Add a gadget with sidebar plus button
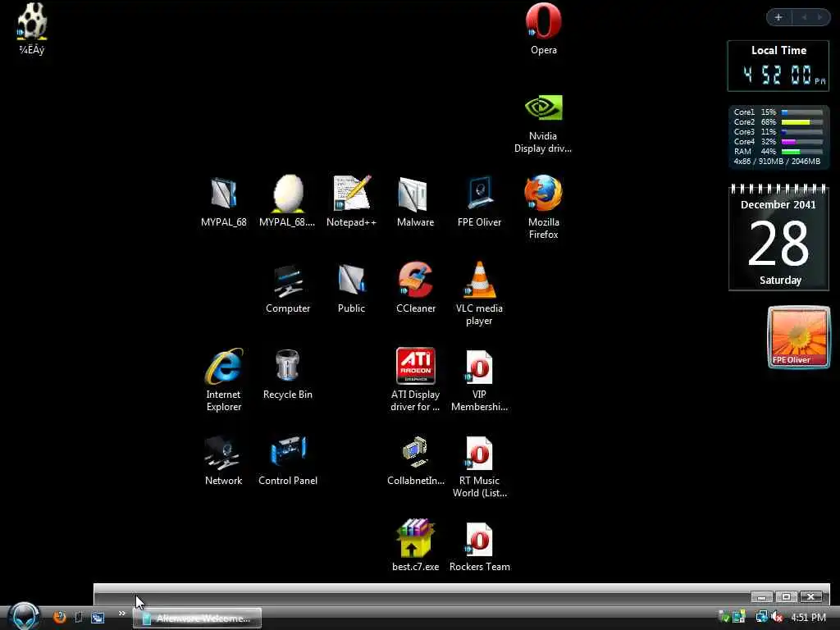The image size is (840, 630). click(778, 17)
